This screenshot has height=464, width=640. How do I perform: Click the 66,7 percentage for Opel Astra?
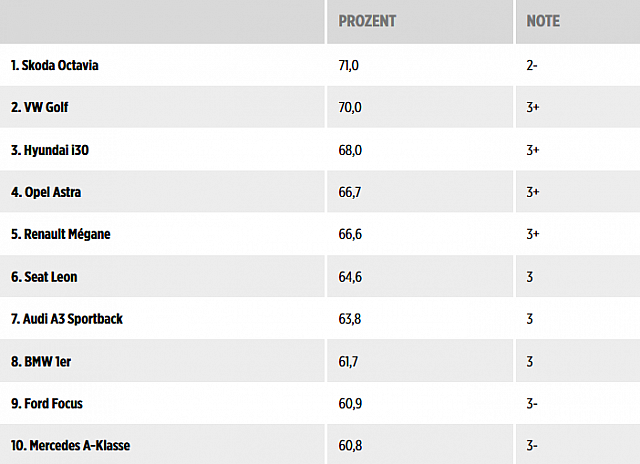pos(349,192)
